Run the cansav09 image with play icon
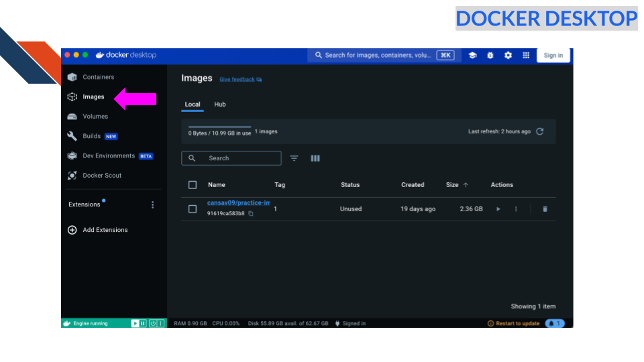Screen dimensions: 644x362 click(x=498, y=209)
